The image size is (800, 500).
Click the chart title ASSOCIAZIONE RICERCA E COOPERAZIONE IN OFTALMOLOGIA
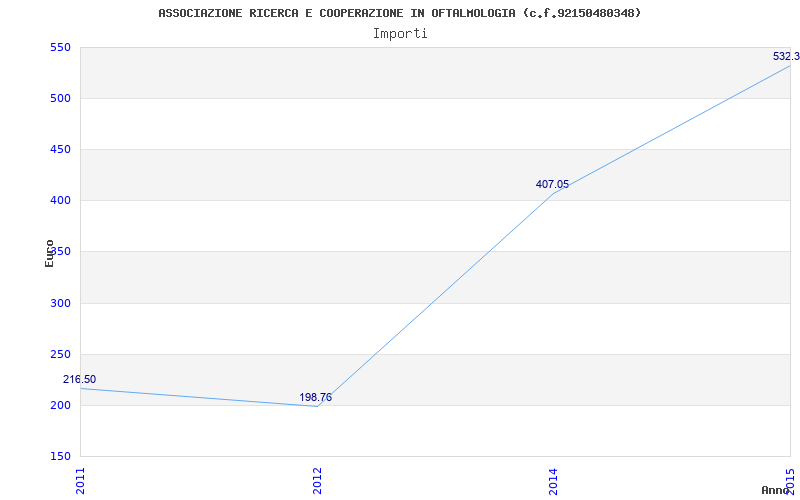point(399,13)
